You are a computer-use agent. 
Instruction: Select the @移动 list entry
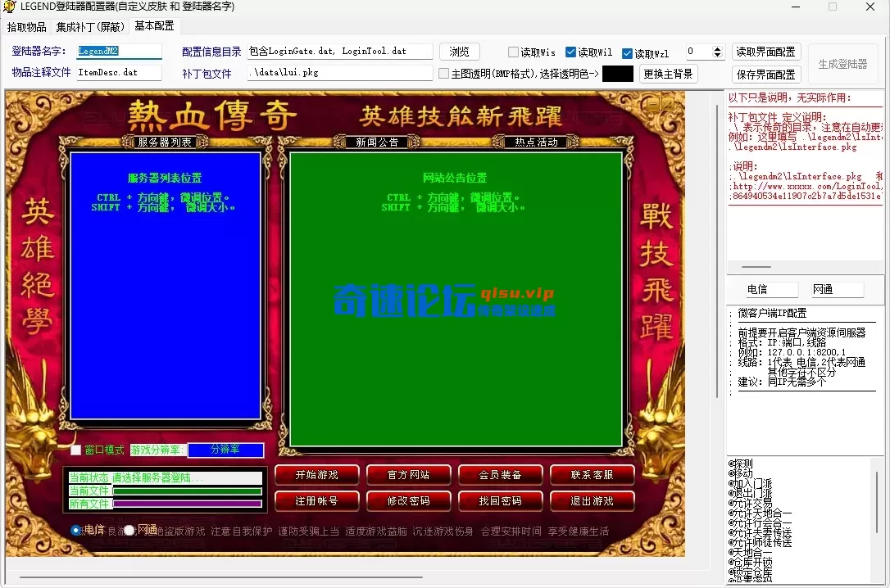[741, 473]
